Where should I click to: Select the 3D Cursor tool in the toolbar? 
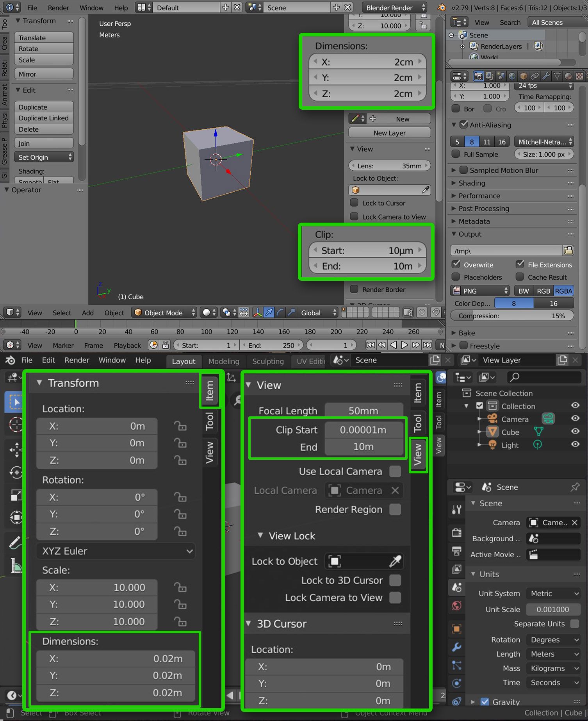click(x=16, y=425)
